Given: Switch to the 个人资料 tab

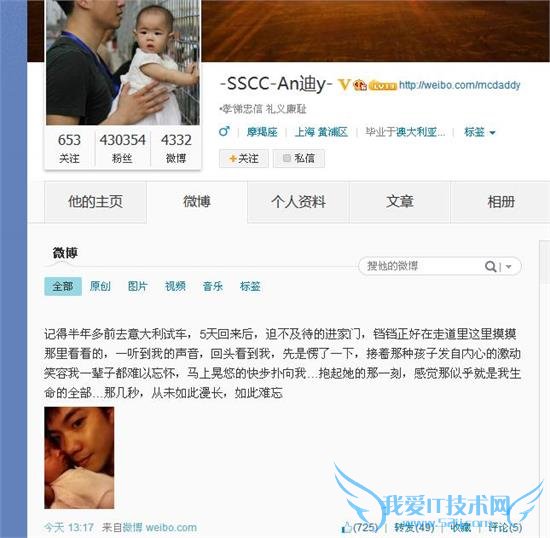Looking at the screenshot, I should 298,202.
